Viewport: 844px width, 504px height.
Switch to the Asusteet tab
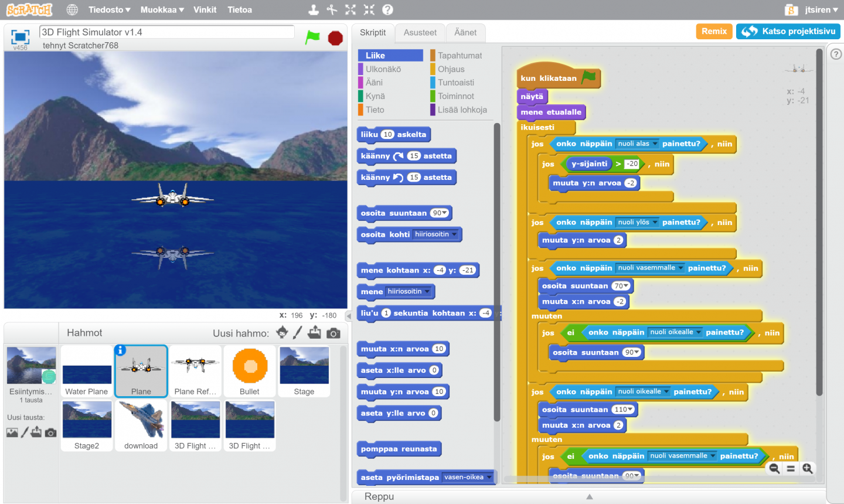coord(420,32)
